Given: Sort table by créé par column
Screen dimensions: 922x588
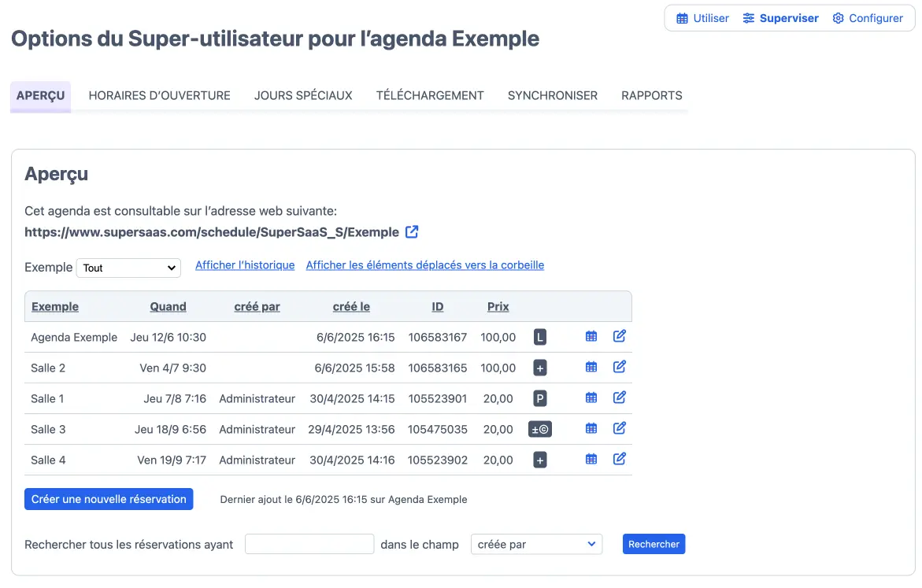Looking at the screenshot, I should (x=257, y=306).
